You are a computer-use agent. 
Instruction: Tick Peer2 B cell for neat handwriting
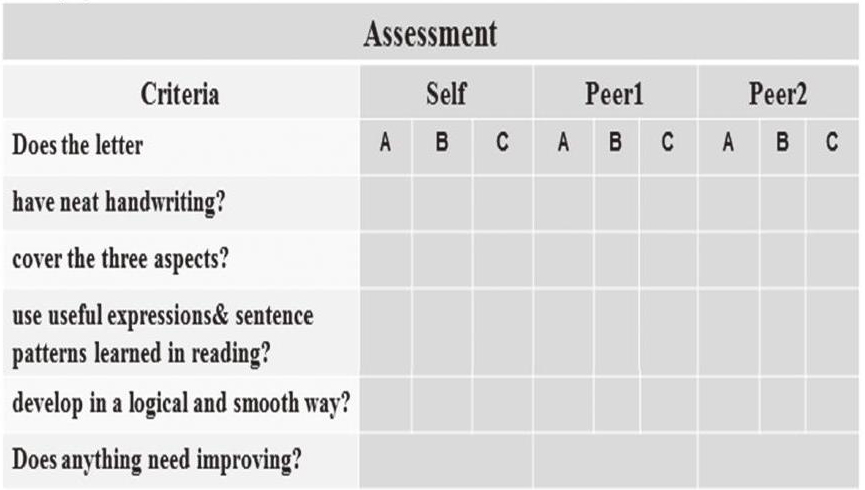782,203
